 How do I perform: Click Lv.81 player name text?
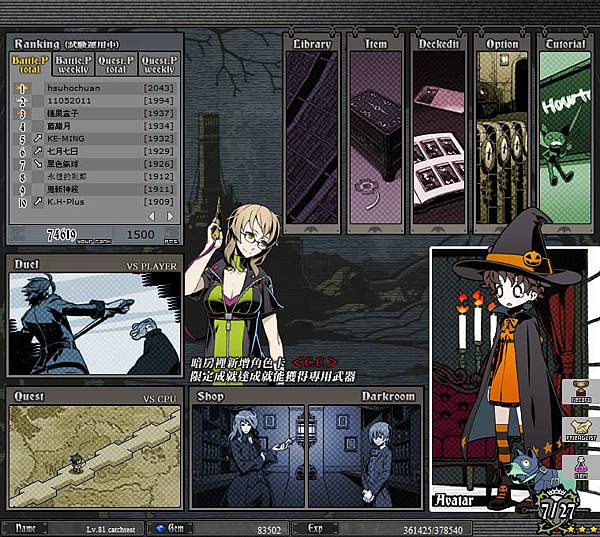tap(111, 529)
